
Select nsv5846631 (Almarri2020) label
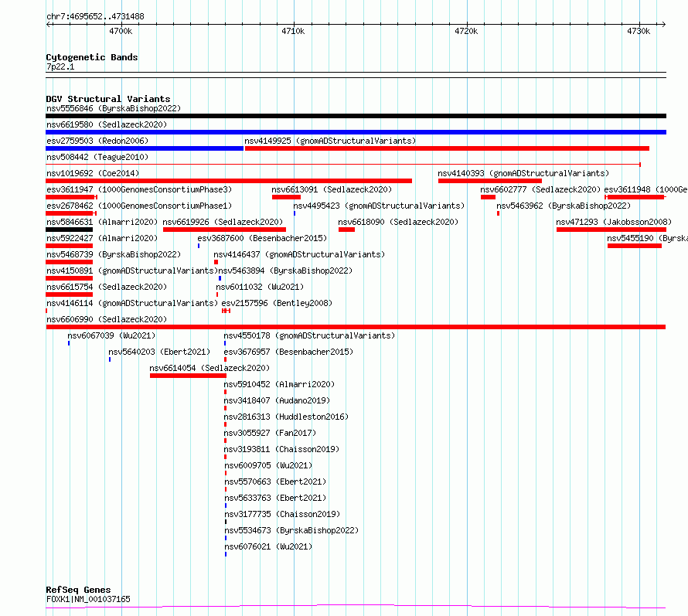pyautogui.click(x=102, y=222)
